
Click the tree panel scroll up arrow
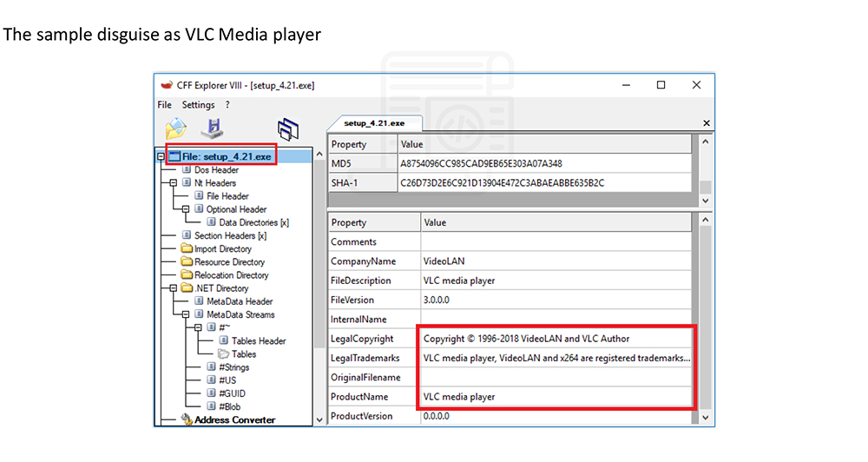click(x=319, y=155)
